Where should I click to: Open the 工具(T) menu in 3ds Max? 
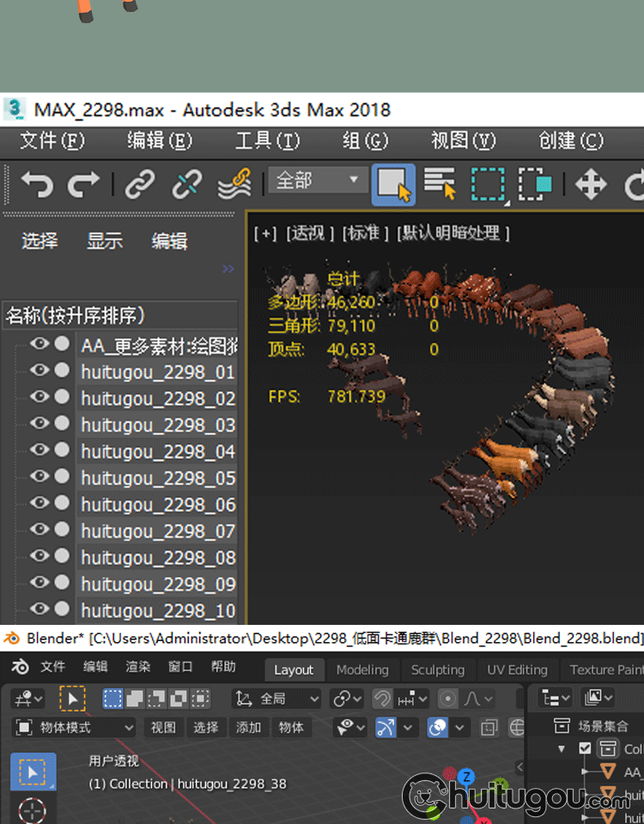[267, 141]
